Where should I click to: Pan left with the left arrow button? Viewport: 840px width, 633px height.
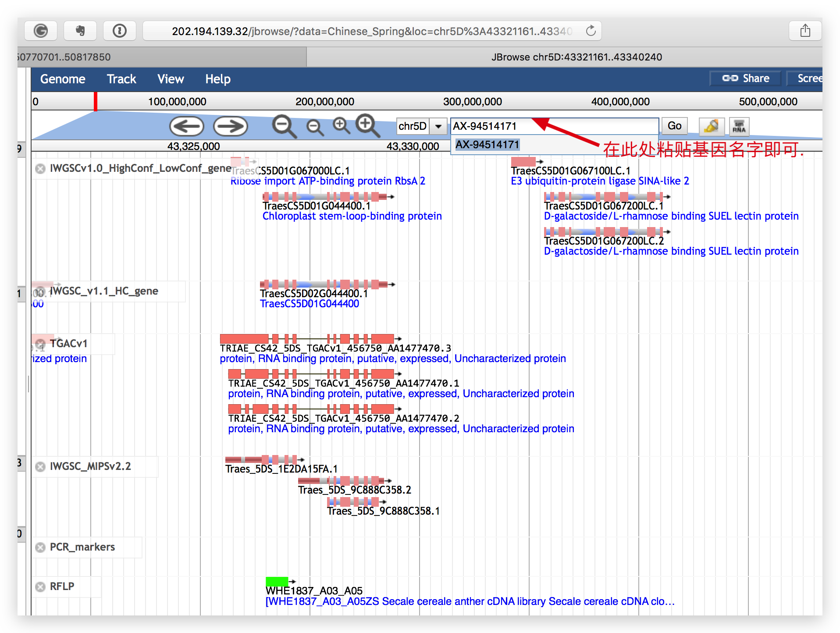(187, 127)
